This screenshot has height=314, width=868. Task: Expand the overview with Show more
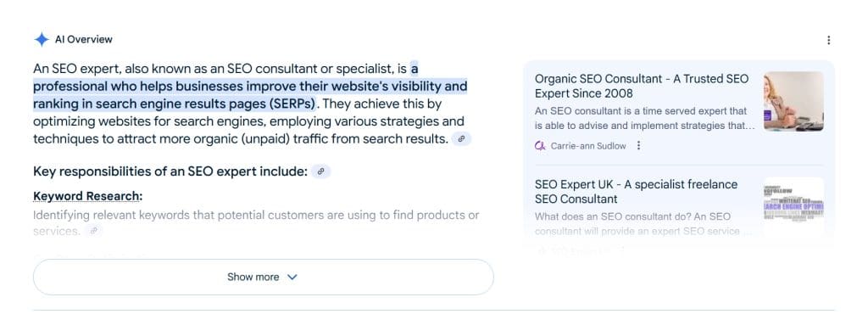tap(264, 277)
